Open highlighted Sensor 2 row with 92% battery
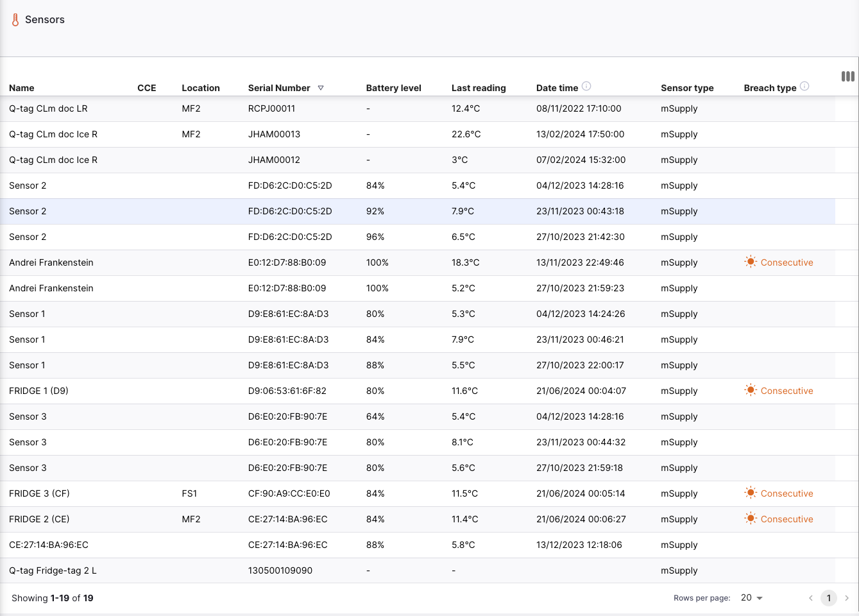Screen dimensions: 859x616 click(x=418, y=211)
